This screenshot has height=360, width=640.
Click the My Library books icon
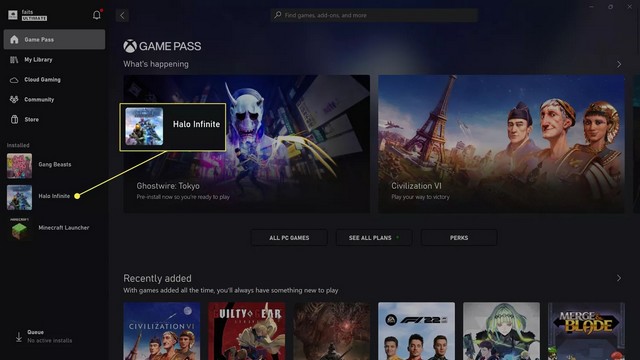pyautogui.click(x=14, y=60)
